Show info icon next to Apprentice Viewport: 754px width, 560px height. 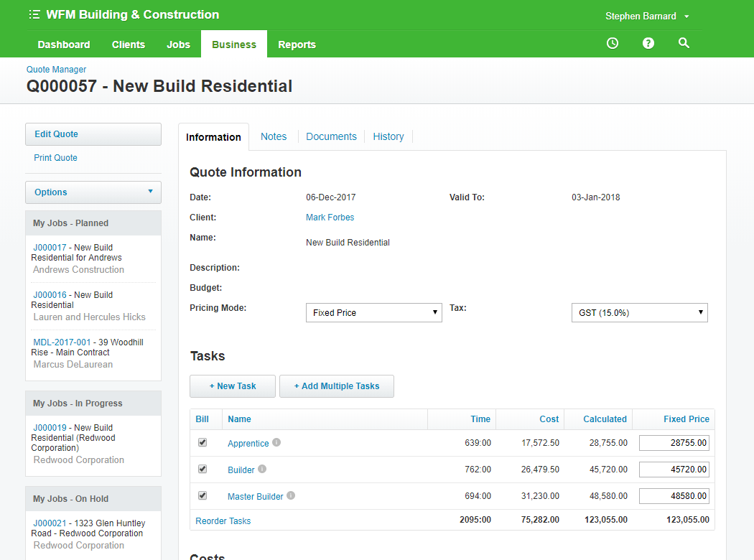click(x=276, y=442)
